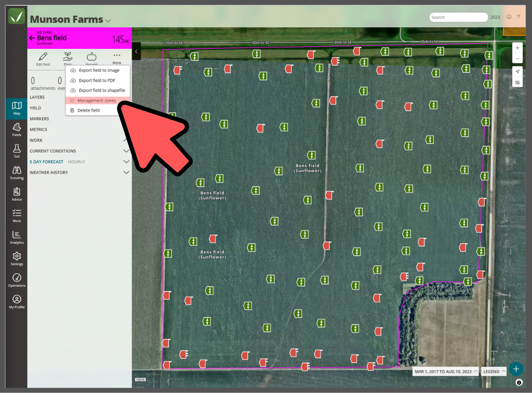Screen dimensions: 532x393
Task: Open help with the question mark icon
Action: (x=518, y=17)
